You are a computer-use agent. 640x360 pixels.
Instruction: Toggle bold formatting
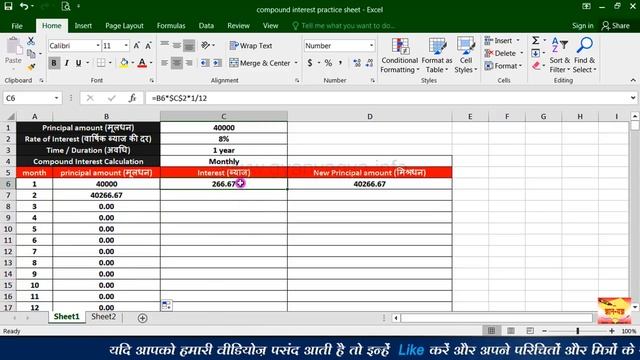(54, 63)
